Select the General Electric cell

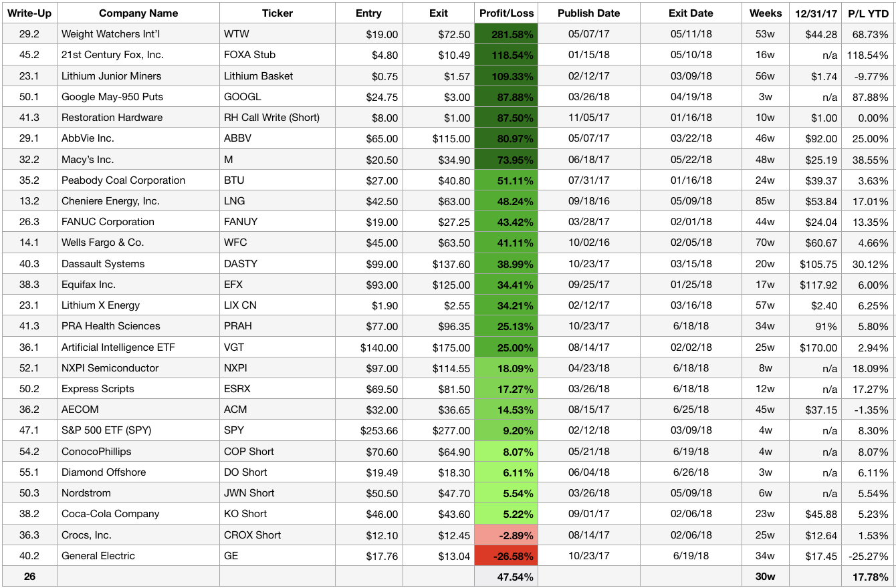138,556
